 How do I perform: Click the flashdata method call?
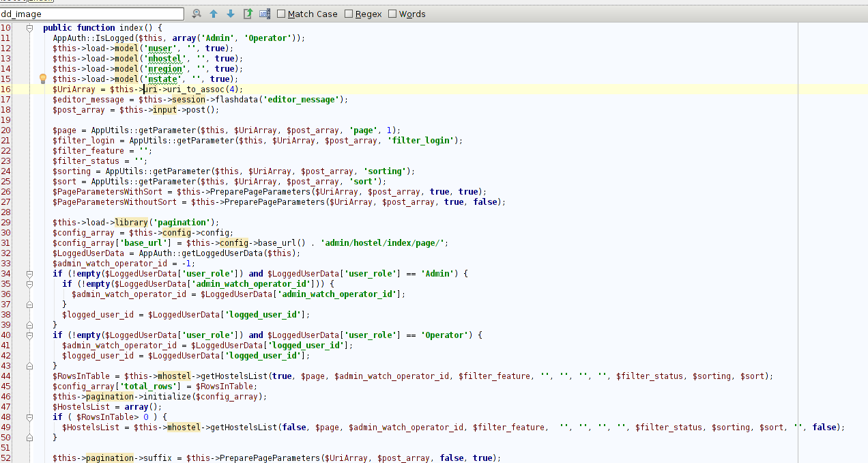pyautogui.click(x=236, y=100)
